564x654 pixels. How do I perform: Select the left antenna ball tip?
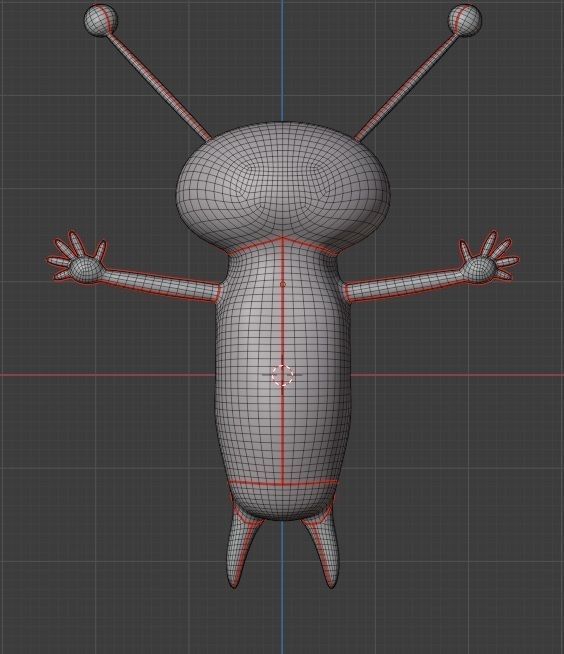click(101, 20)
